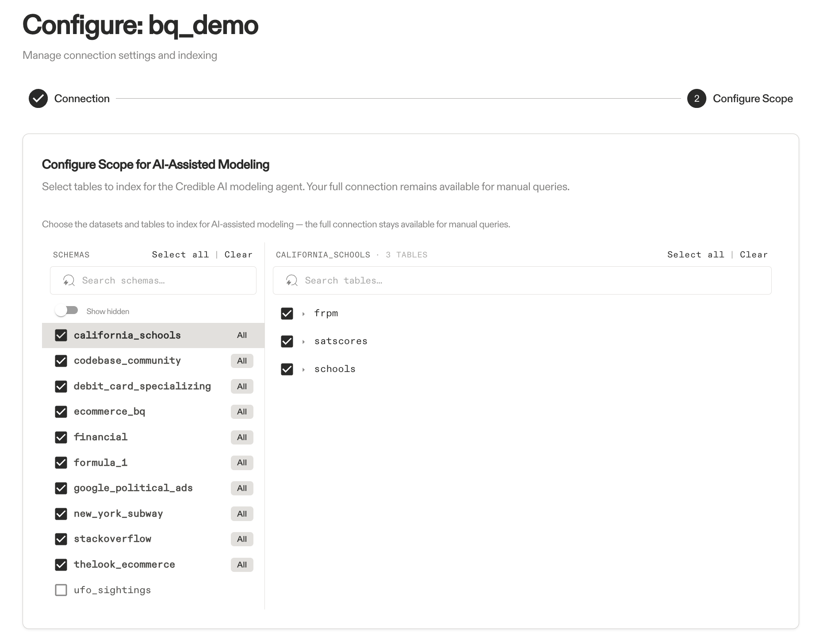Click the All badge for formula_1
Screen dimensions: 827x644
click(242, 463)
